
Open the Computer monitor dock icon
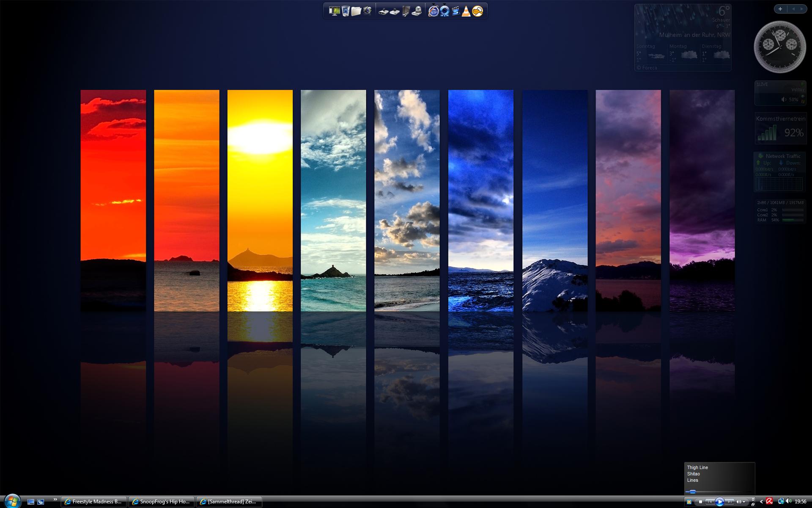pyautogui.click(x=335, y=11)
